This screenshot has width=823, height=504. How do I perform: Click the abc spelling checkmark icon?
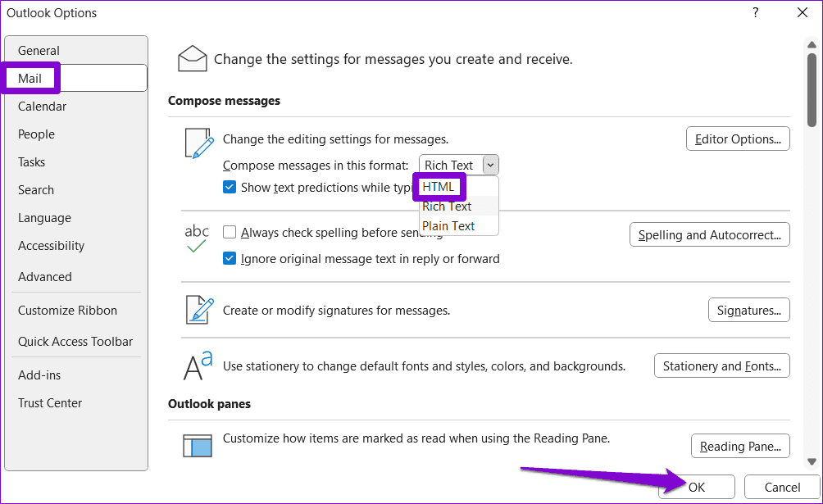point(196,238)
